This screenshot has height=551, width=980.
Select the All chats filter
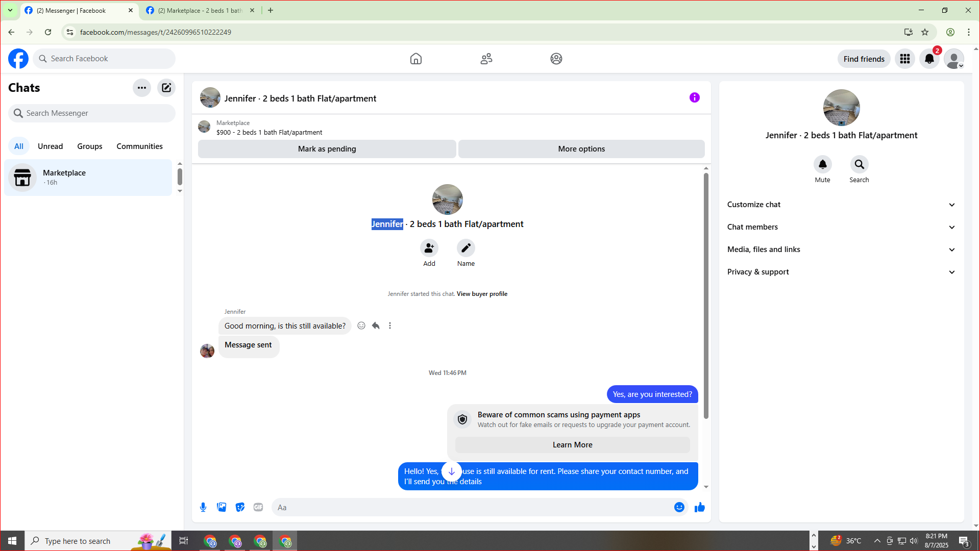(19, 146)
